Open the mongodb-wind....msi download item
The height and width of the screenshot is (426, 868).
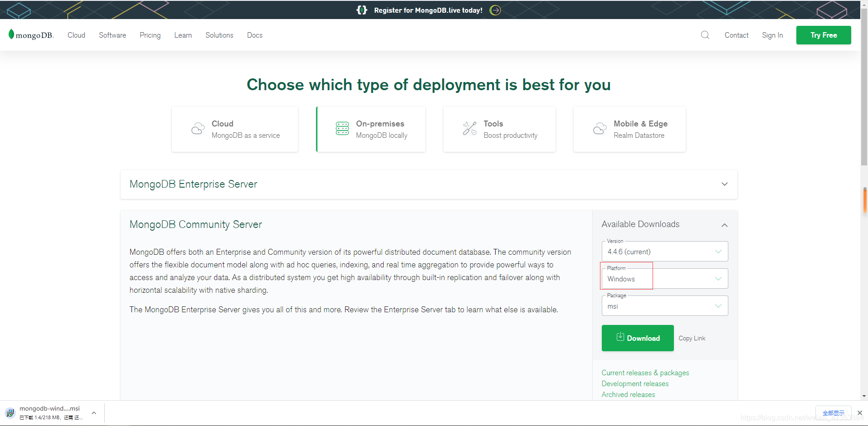pyautogui.click(x=49, y=413)
